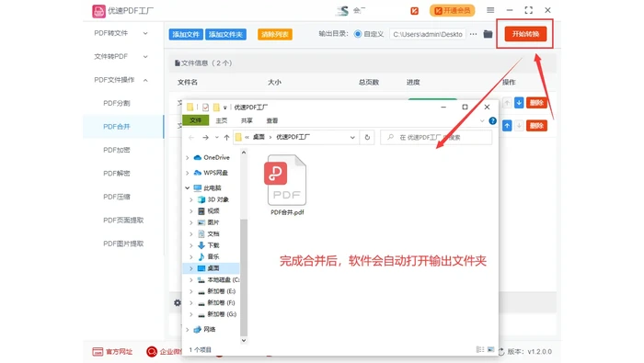Expand the 网络 node in tree
The image size is (644, 363).
pyautogui.click(x=188, y=329)
